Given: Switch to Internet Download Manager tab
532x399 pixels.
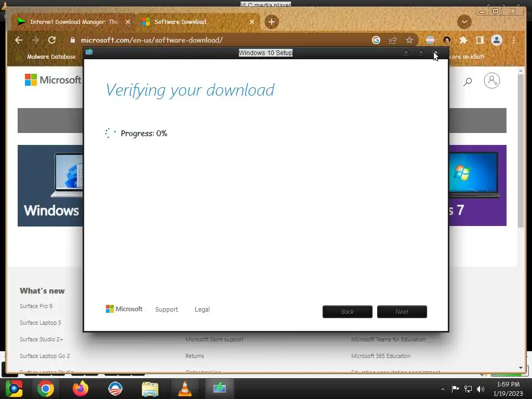Looking at the screenshot, I should pos(74,22).
